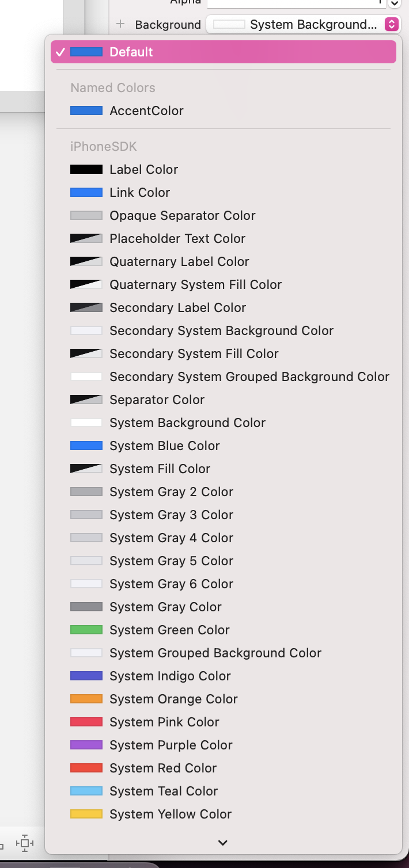Image resolution: width=409 pixels, height=868 pixels.
Task: Pick System Fill Color
Action: [x=224, y=469]
